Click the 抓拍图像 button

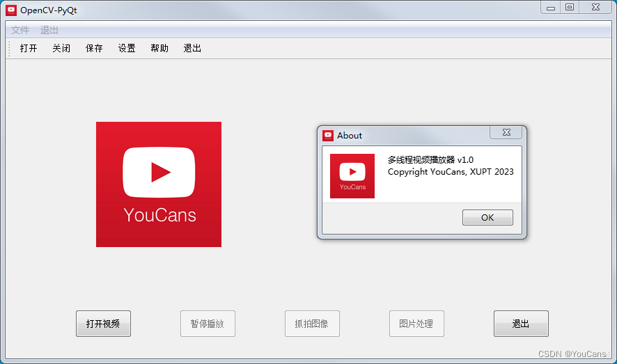point(312,324)
